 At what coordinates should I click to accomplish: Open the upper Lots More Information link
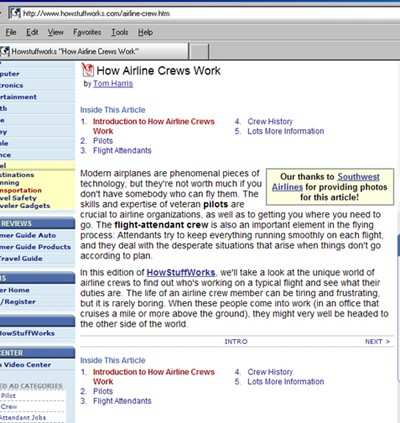[286, 131]
